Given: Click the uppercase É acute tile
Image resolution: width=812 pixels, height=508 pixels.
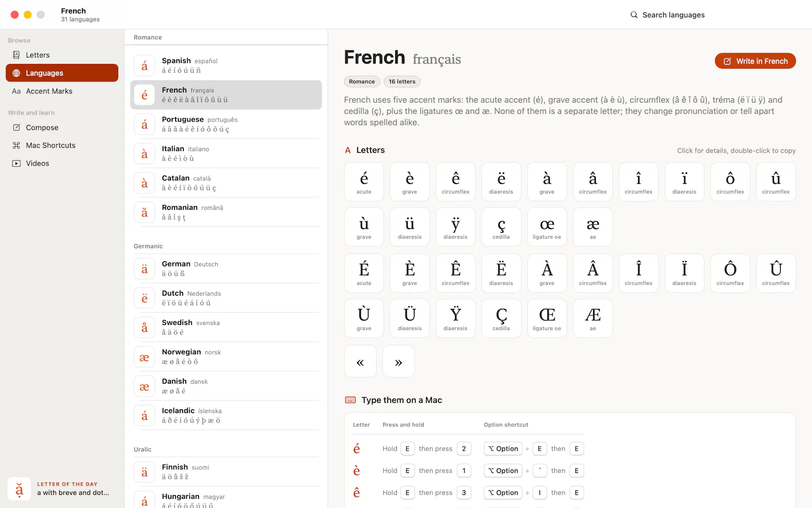Looking at the screenshot, I should (x=364, y=273).
